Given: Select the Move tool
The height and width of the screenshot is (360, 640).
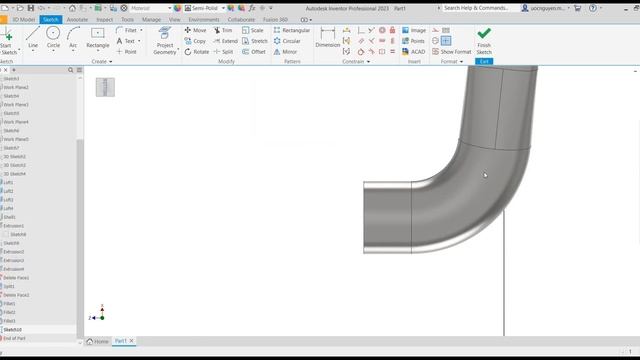Looking at the screenshot, I should tap(195, 30).
